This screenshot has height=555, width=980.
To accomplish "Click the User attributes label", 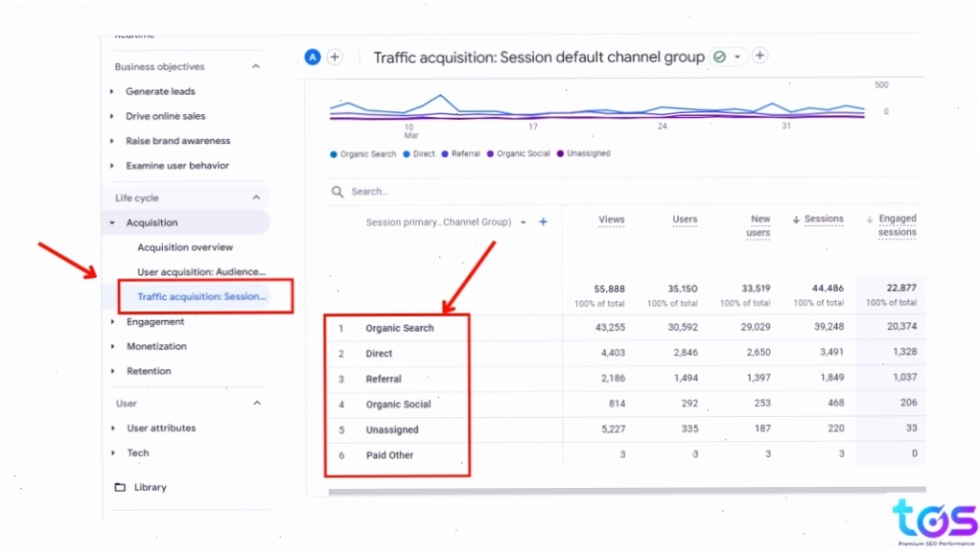I will click(161, 428).
